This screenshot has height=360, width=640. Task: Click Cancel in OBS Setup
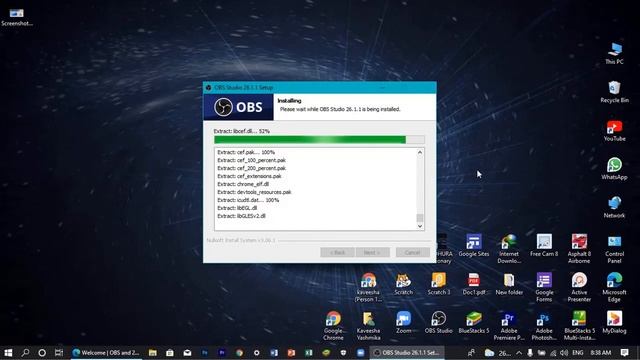click(x=413, y=252)
